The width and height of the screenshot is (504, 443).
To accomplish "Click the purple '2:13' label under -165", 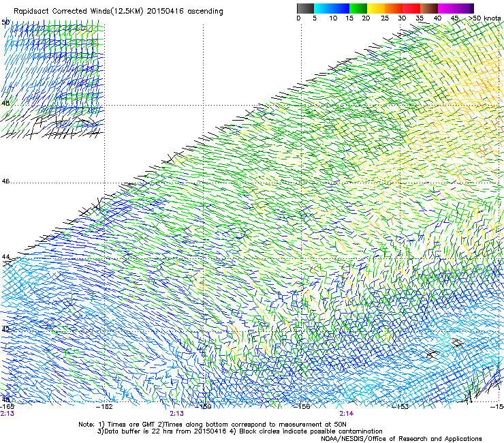I will (7, 414).
